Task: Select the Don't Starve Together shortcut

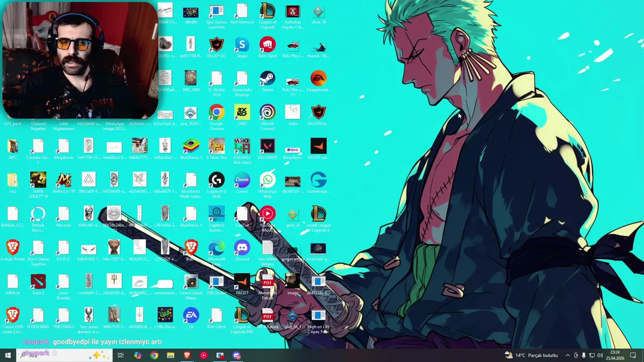Action: pos(38,253)
